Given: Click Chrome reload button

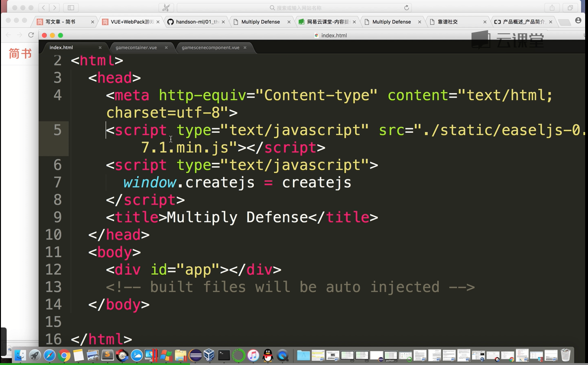Looking at the screenshot, I should (x=31, y=35).
